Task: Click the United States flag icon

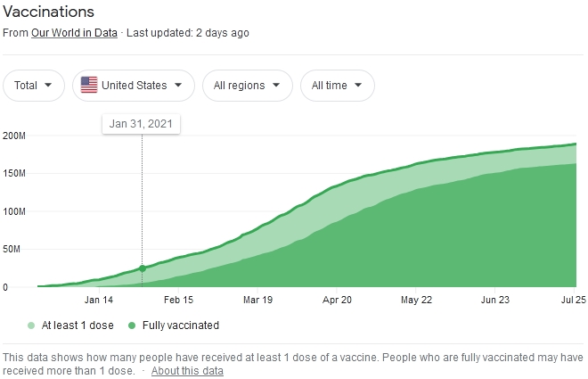Action: coord(89,85)
